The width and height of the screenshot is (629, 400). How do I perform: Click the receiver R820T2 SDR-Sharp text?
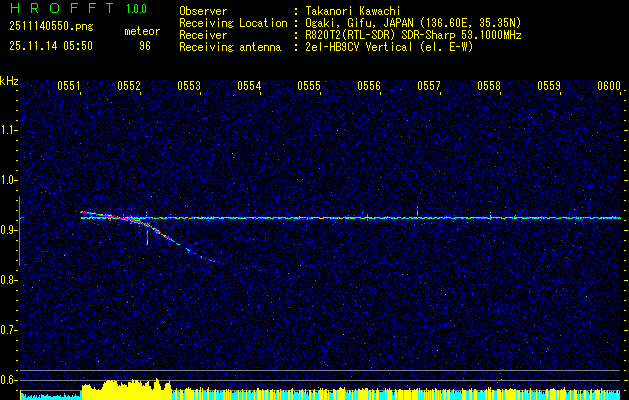pos(413,35)
